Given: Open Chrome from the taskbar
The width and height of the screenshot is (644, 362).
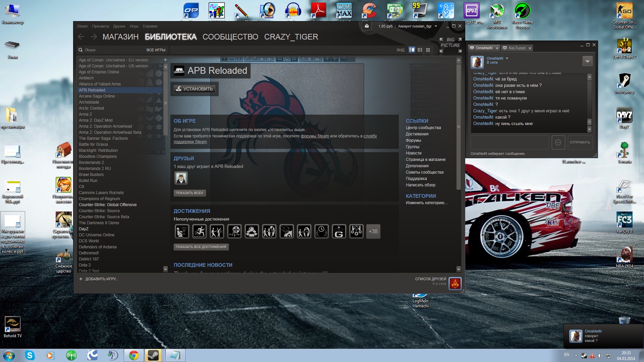Looking at the screenshot, I should (133, 355).
